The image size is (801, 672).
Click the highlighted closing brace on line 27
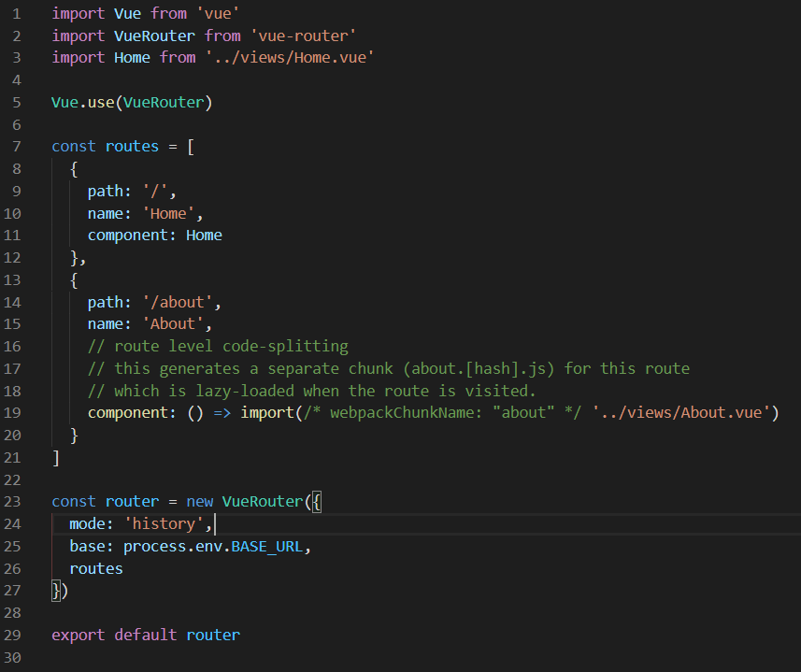coord(56,591)
